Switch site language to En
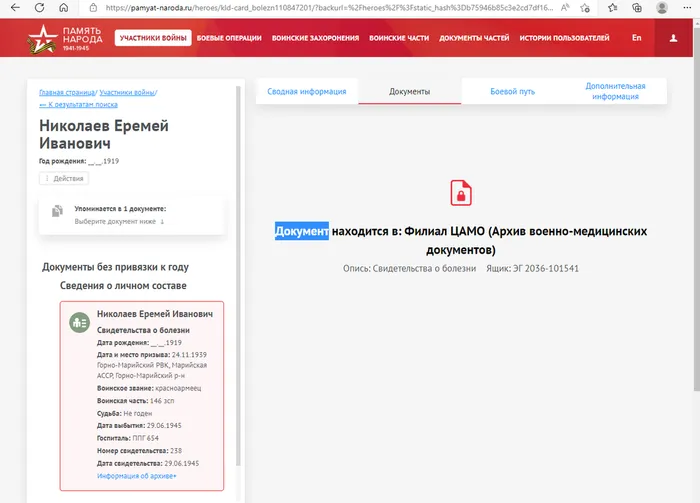Screen dimensions: 700x503 (x=636, y=38)
